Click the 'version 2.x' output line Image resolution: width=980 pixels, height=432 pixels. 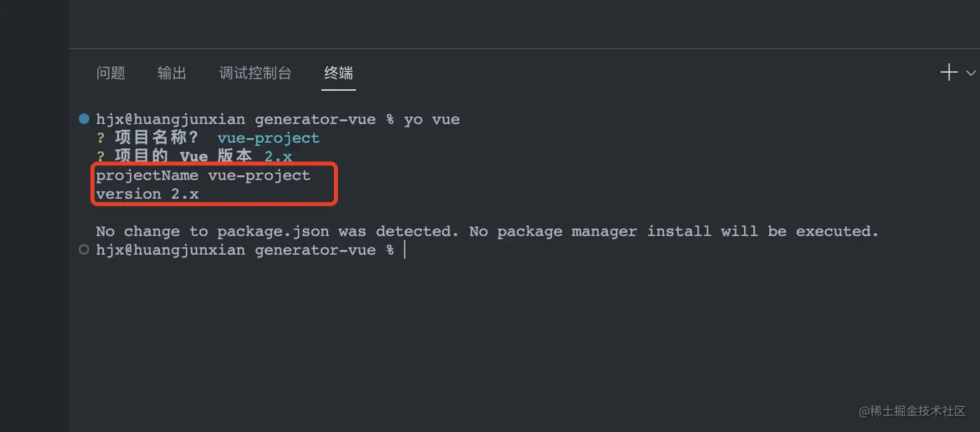pos(147,194)
